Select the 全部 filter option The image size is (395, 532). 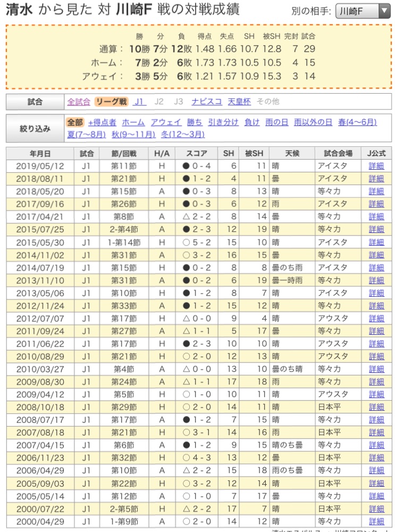[x=75, y=122]
